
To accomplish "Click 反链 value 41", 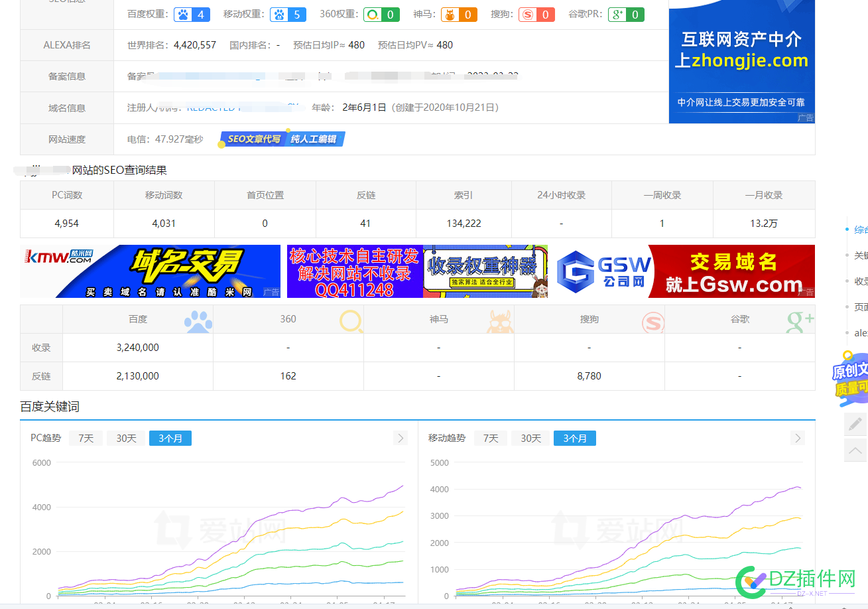I will (x=365, y=224).
